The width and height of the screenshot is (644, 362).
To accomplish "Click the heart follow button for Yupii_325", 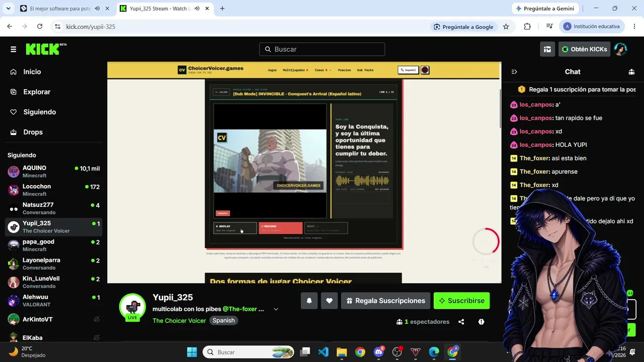I will [x=329, y=301].
